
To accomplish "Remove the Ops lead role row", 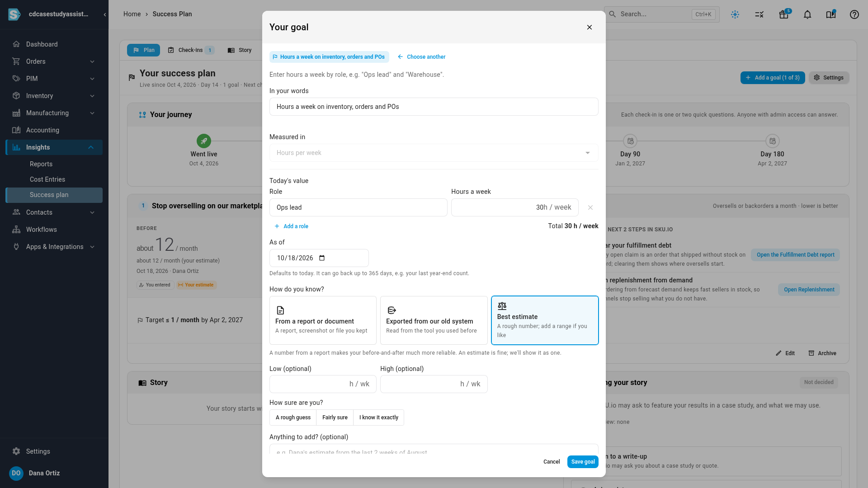I will [590, 207].
